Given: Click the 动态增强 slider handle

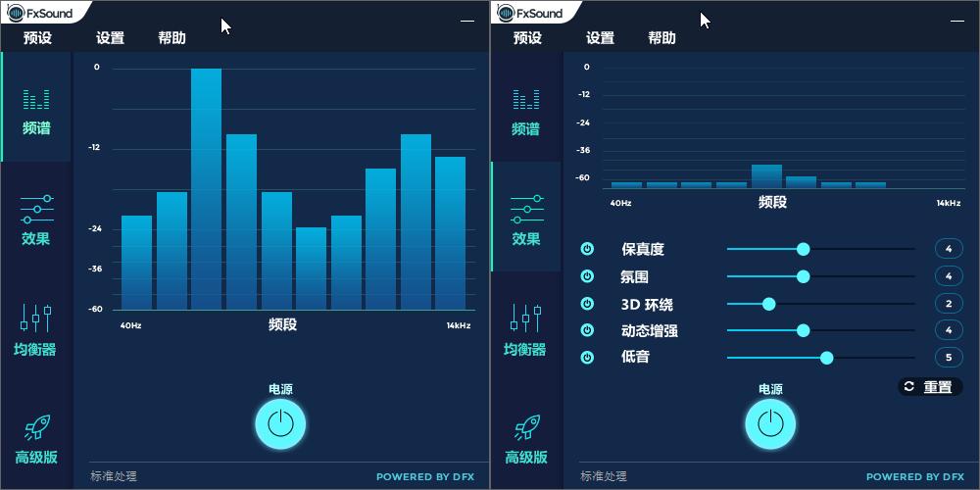Looking at the screenshot, I should coord(804,330).
